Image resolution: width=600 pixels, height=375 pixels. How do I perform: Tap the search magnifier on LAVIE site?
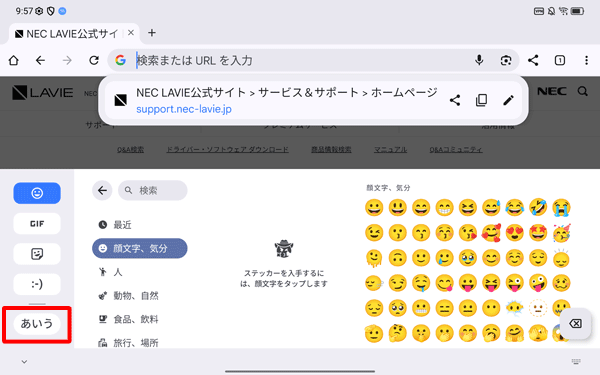[x=582, y=91]
